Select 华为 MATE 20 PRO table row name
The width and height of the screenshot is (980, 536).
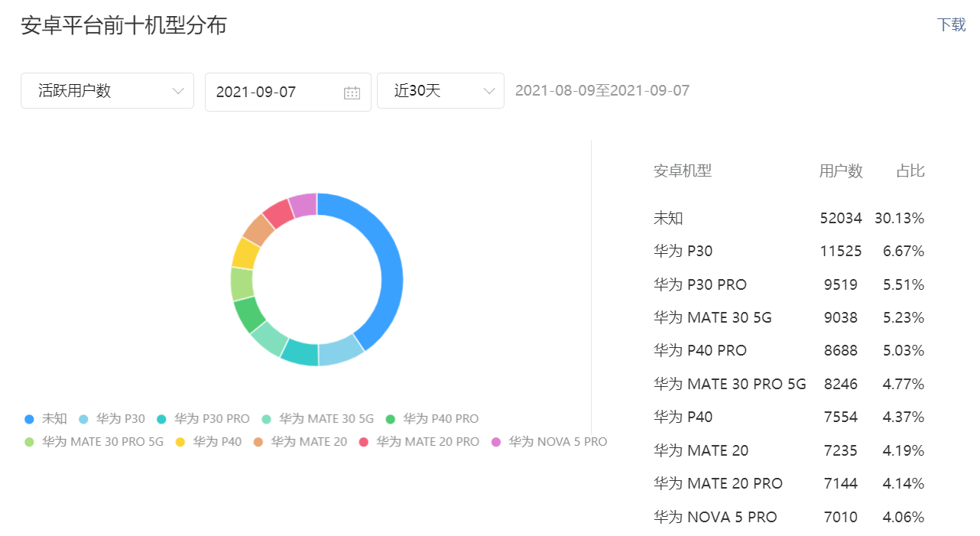(718, 483)
